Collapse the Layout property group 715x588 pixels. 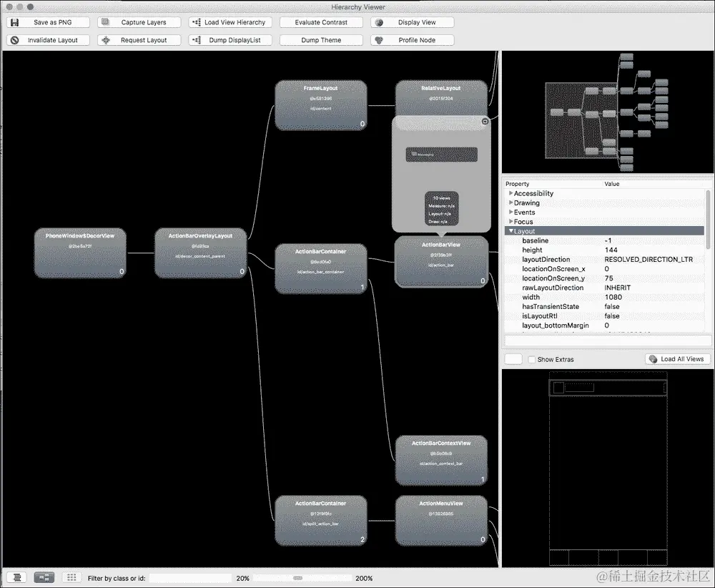[x=511, y=231]
